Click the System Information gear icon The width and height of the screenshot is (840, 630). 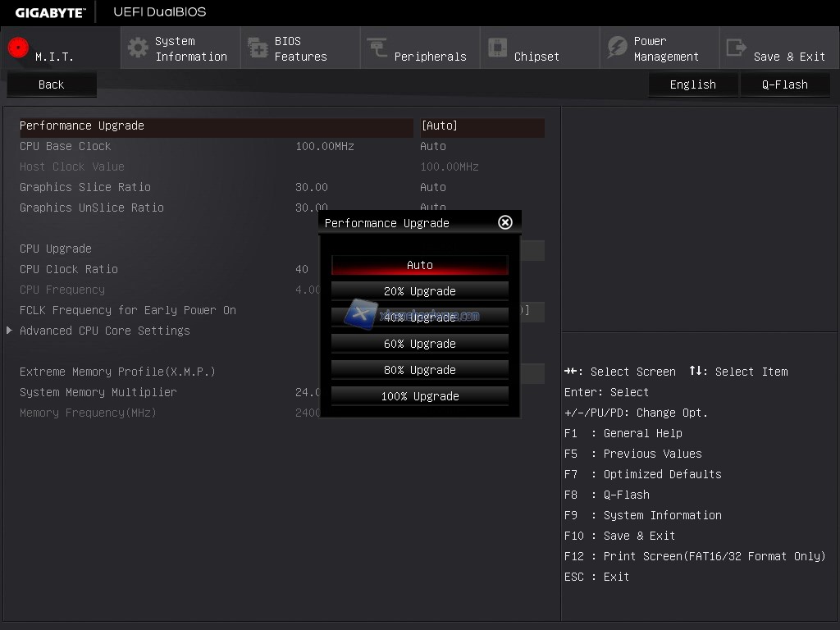pyautogui.click(x=138, y=48)
